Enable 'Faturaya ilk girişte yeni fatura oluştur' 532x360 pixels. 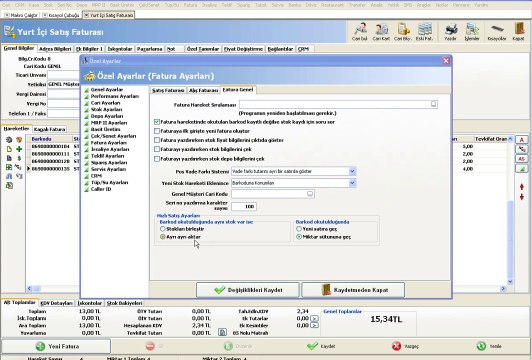pyautogui.click(x=157, y=131)
